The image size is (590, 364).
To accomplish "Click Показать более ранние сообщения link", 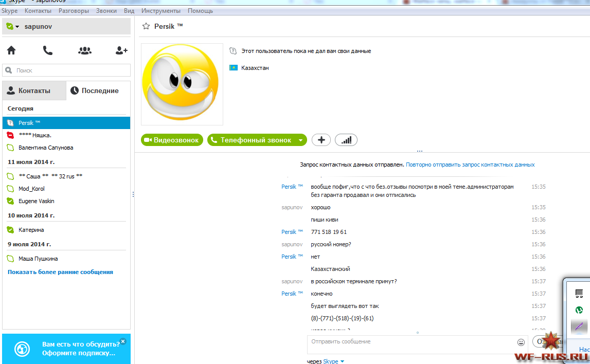I will pos(60,272).
